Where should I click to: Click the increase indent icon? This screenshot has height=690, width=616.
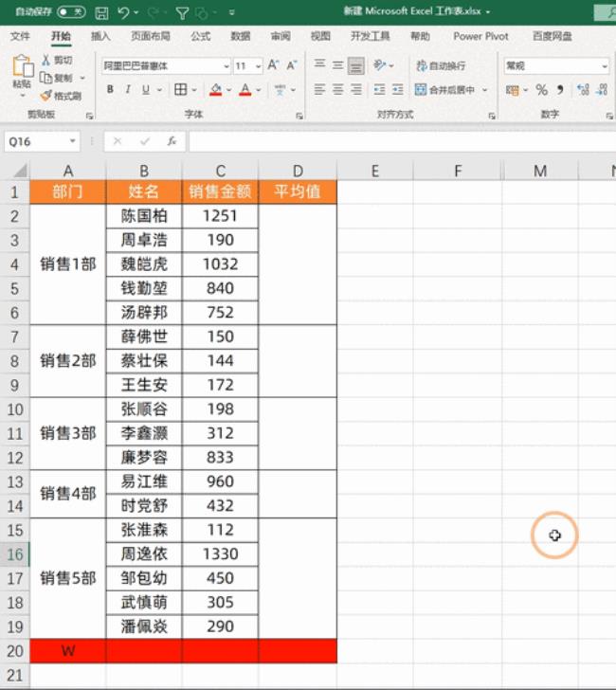point(398,90)
